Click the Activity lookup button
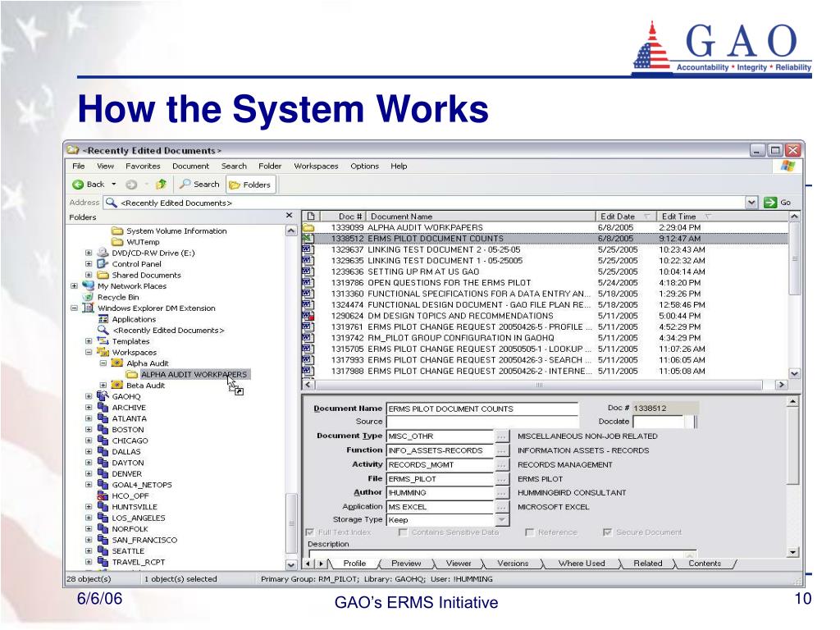Screen dimensions: 840x630 click(501, 465)
